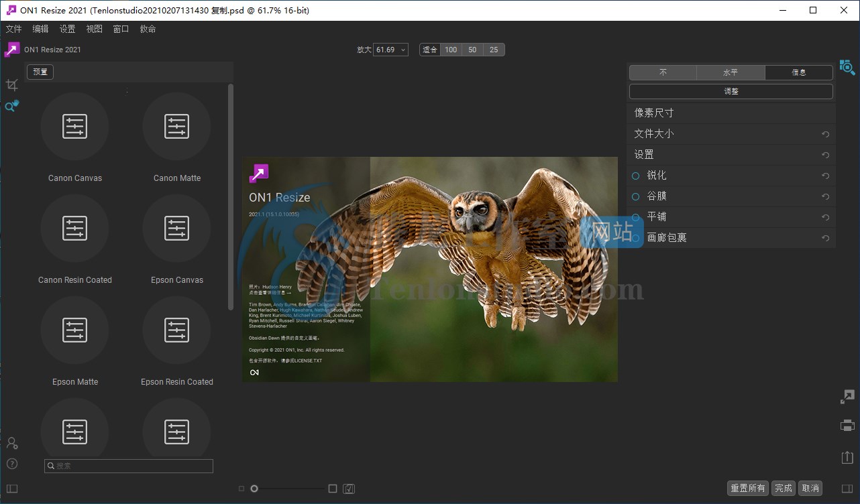Reset the 文件大小 pane
This screenshot has height=504, width=860.
tap(826, 134)
